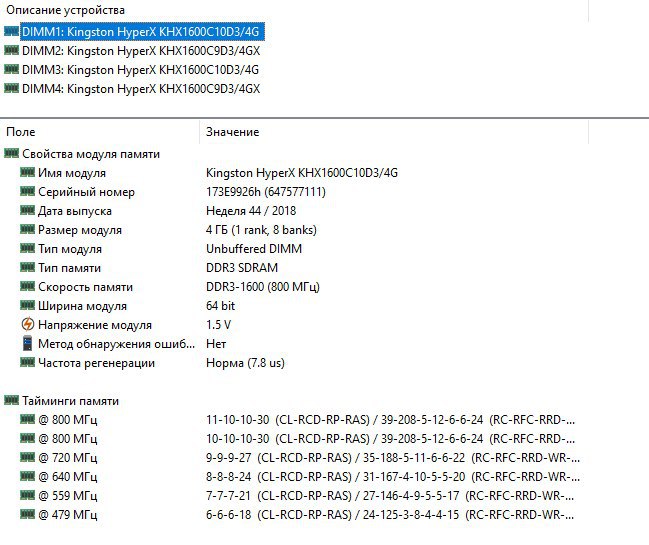The image size is (649, 545).
Task: Click the timing value starting '11-10-10-30'
Action: click(x=391, y=420)
